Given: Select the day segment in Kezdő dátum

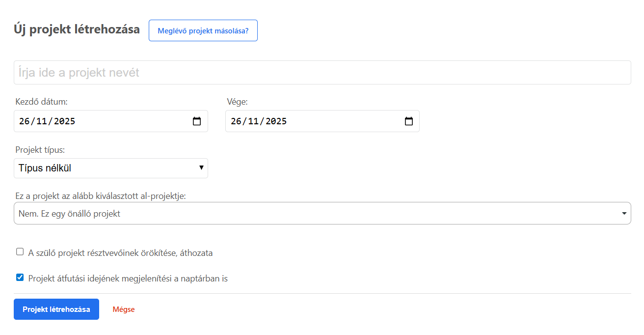Looking at the screenshot, I should point(24,121).
